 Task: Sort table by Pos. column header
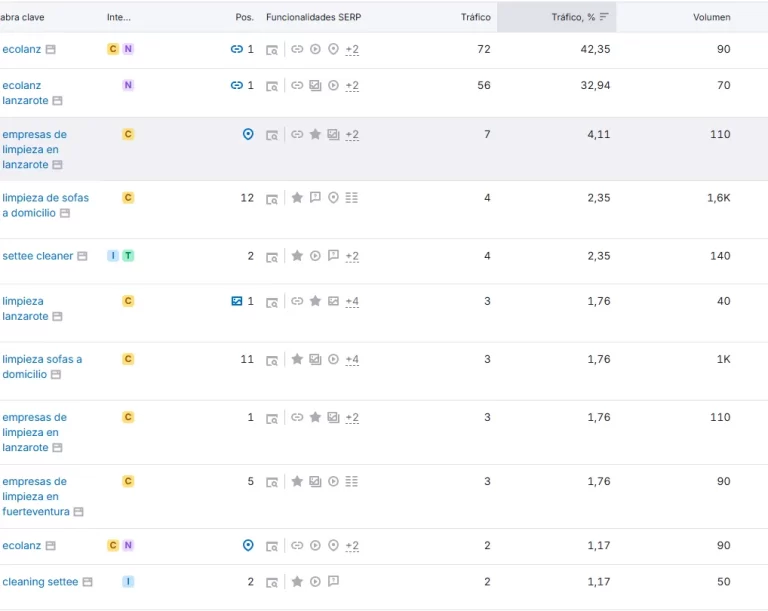[x=244, y=17]
